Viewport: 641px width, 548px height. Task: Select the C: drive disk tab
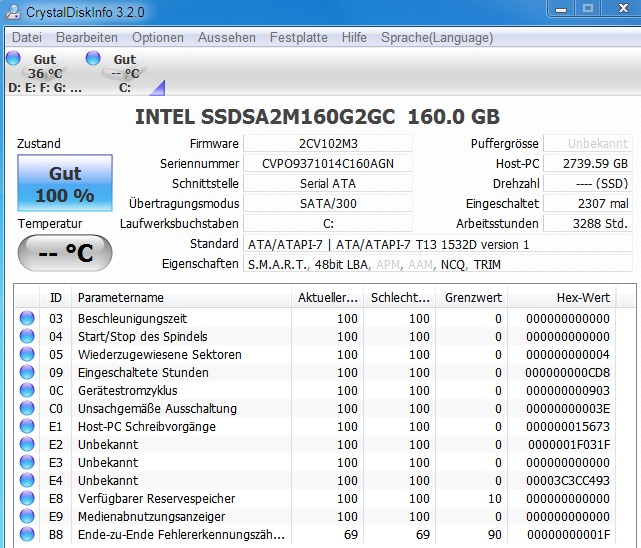[124, 73]
